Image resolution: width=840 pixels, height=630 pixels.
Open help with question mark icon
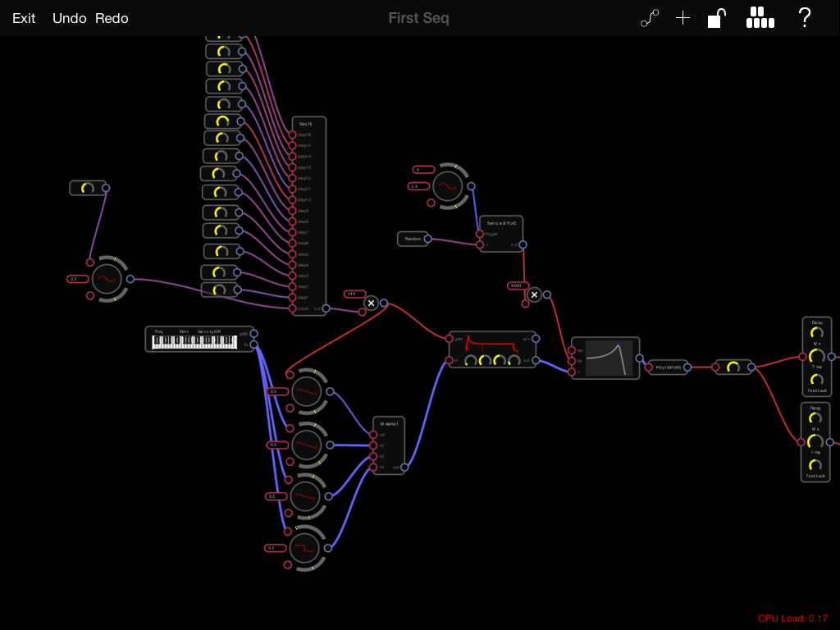point(805,18)
